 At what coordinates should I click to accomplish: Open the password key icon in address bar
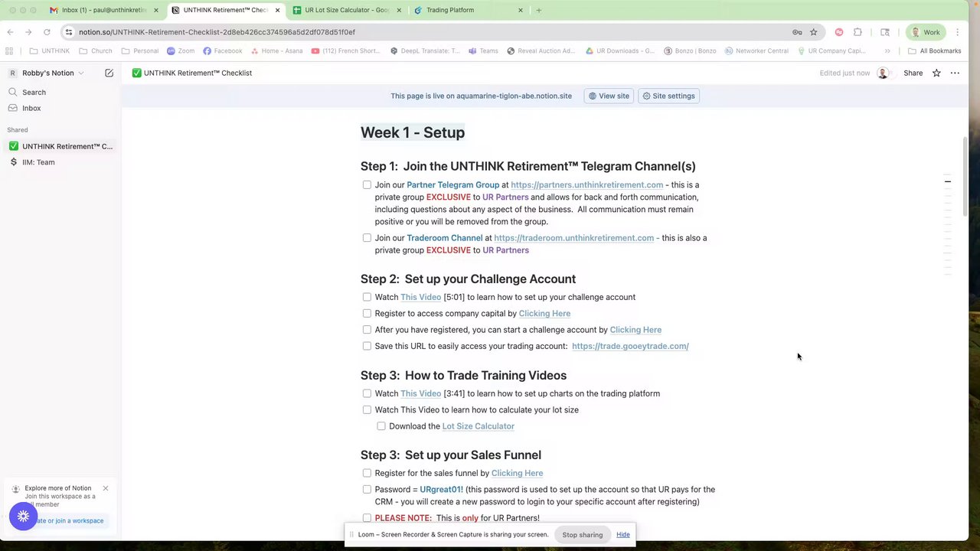[x=797, y=32]
